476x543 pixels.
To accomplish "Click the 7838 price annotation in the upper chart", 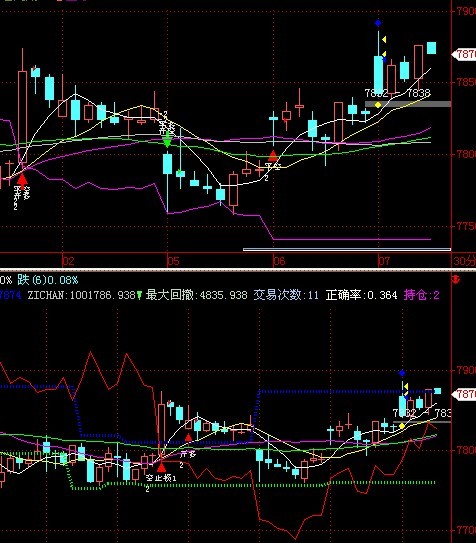I will [419, 93].
